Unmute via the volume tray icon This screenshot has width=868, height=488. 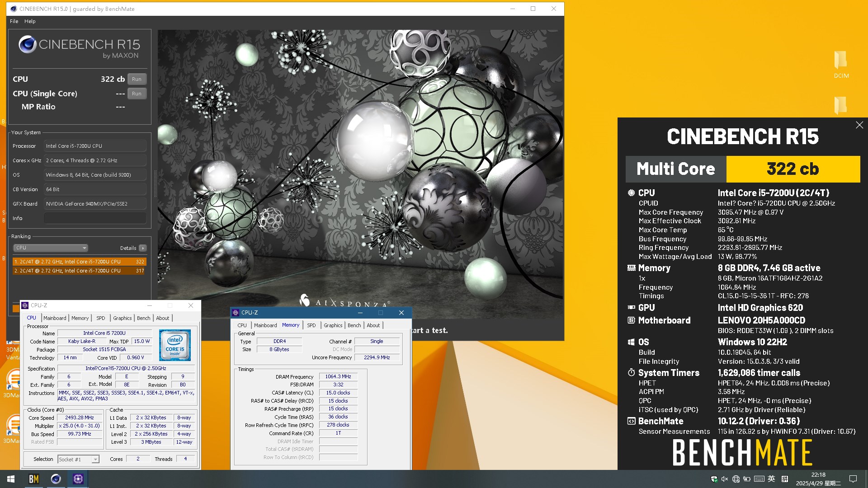pyautogui.click(x=725, y=479)
